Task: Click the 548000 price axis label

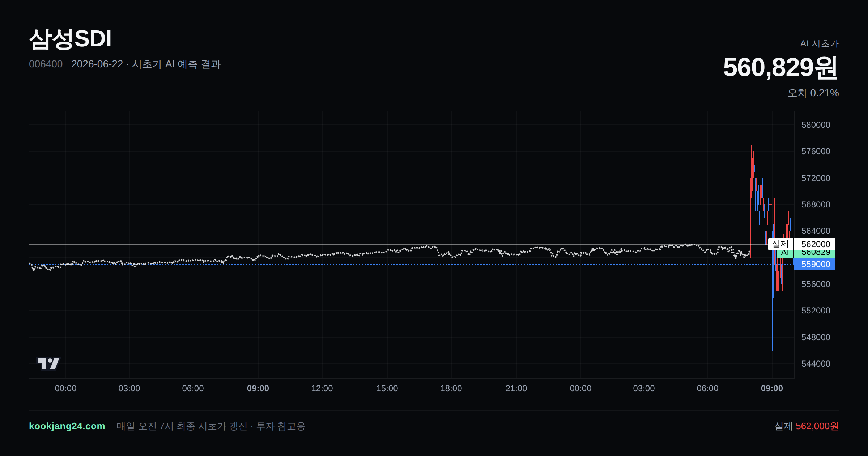Action: pos(816,337)
